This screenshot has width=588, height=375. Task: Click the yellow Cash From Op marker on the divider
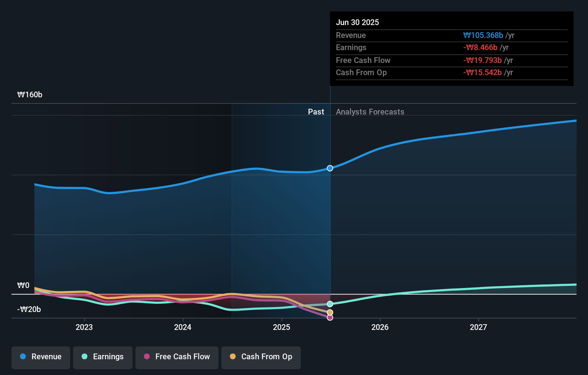tap(329, 312)
